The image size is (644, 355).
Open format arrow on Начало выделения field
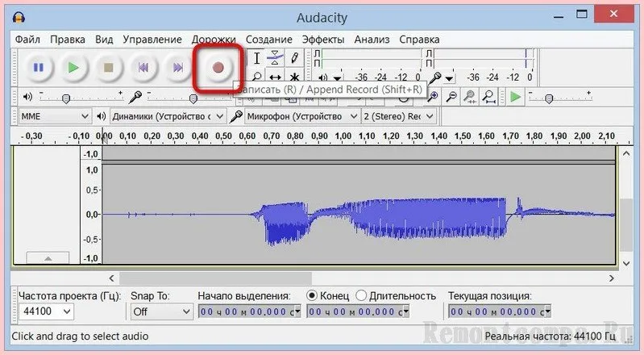(297, 311)
